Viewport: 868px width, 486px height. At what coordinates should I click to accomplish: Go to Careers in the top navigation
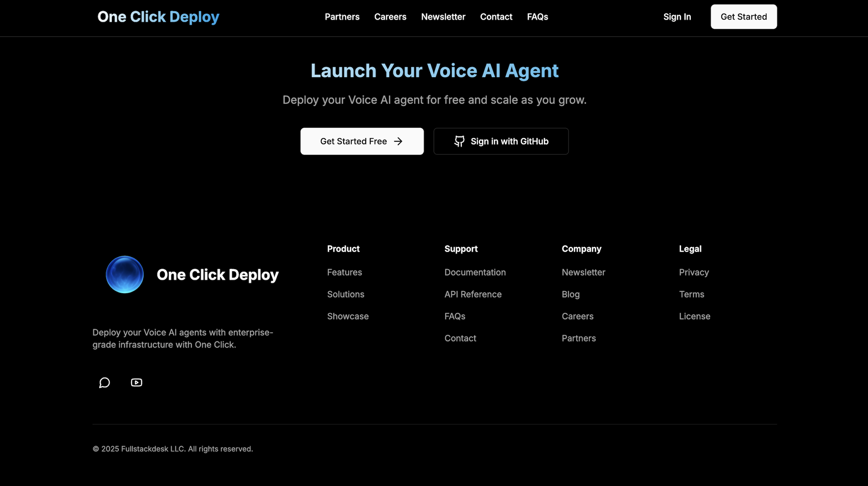pos(390,17)
